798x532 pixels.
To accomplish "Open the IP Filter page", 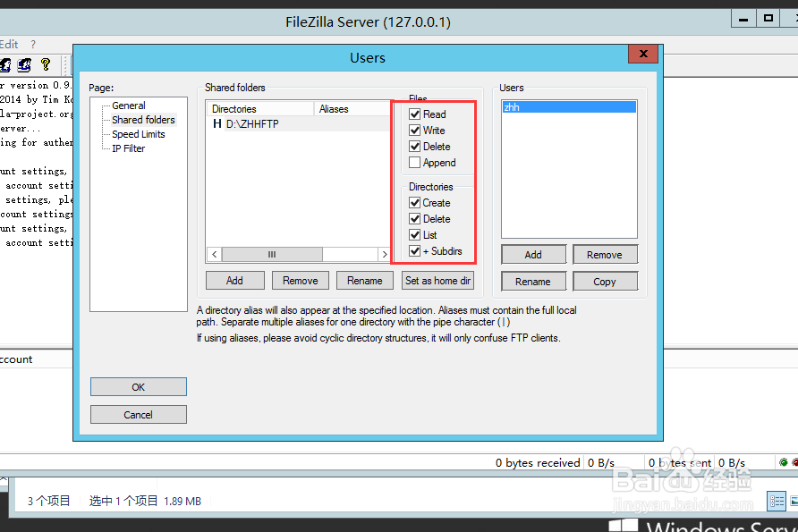I will [128, 148].
